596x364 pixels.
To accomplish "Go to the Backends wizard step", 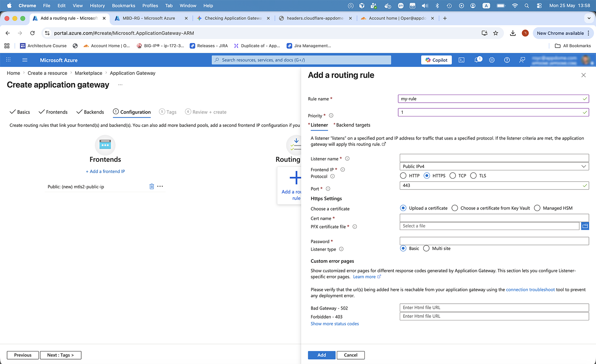I will tap(90, 112).
